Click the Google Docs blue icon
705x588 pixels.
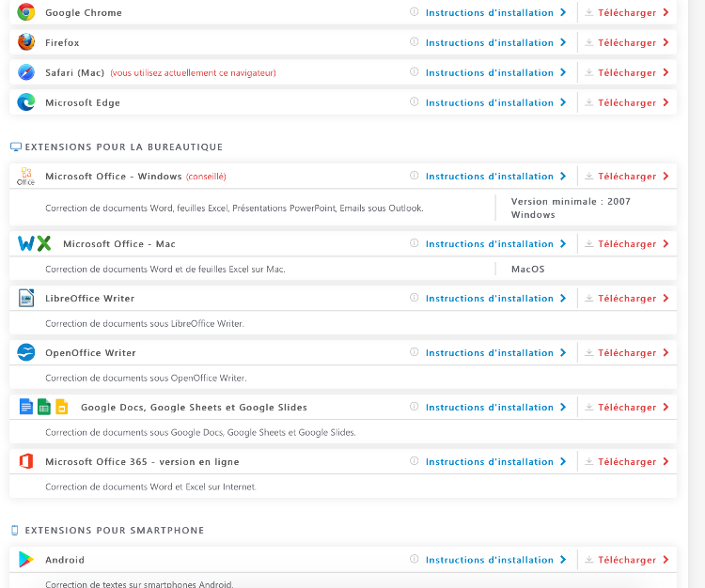tap(26, 407)
